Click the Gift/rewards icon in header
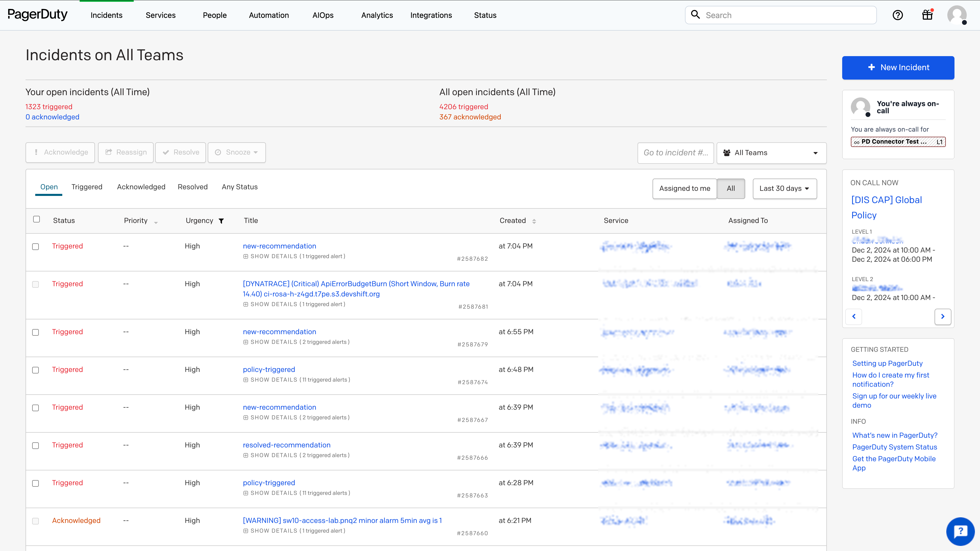 pyautogui.click(x=927, y=15)
